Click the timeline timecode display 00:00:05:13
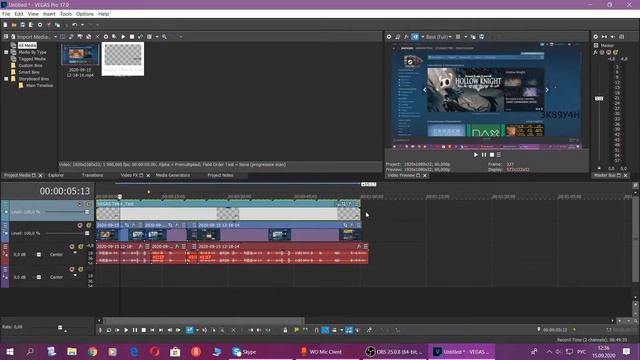640x360 pixels. pyautogui.click(x=64, y=191)
